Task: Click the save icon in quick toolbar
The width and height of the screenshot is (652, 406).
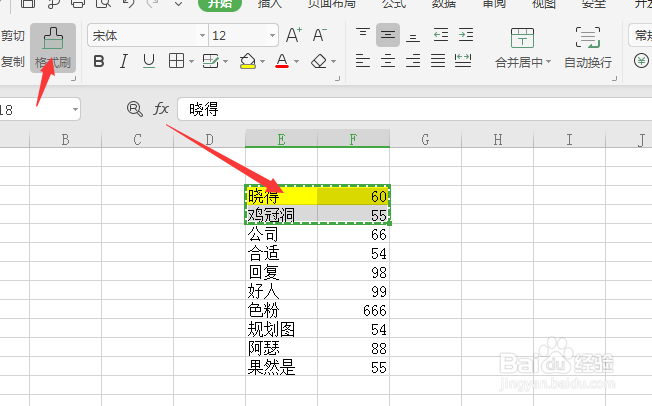Action: click(28, 4)
